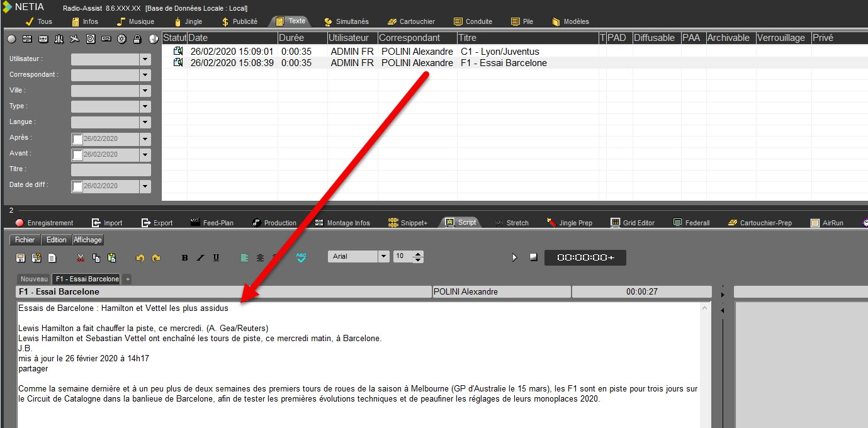Screen dimensions: 868x428
Task: Expand the Ville dropdown list
Action: click(145, 91)
